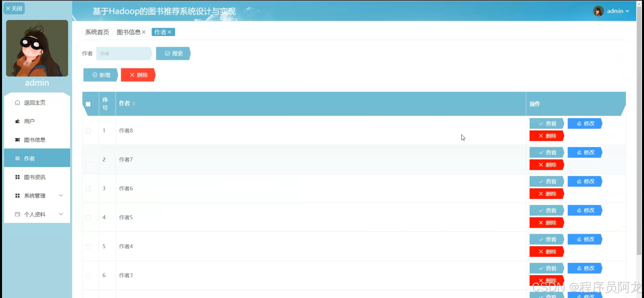This screenshot has width=644, height=298.
Task: Click the grid icon beside 图书资讯
Action: (18, 177)
